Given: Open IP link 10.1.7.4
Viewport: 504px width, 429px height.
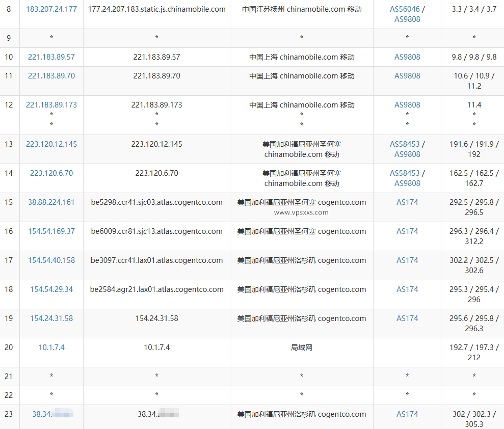Looking at the screenshot, I should coord(51,347).
